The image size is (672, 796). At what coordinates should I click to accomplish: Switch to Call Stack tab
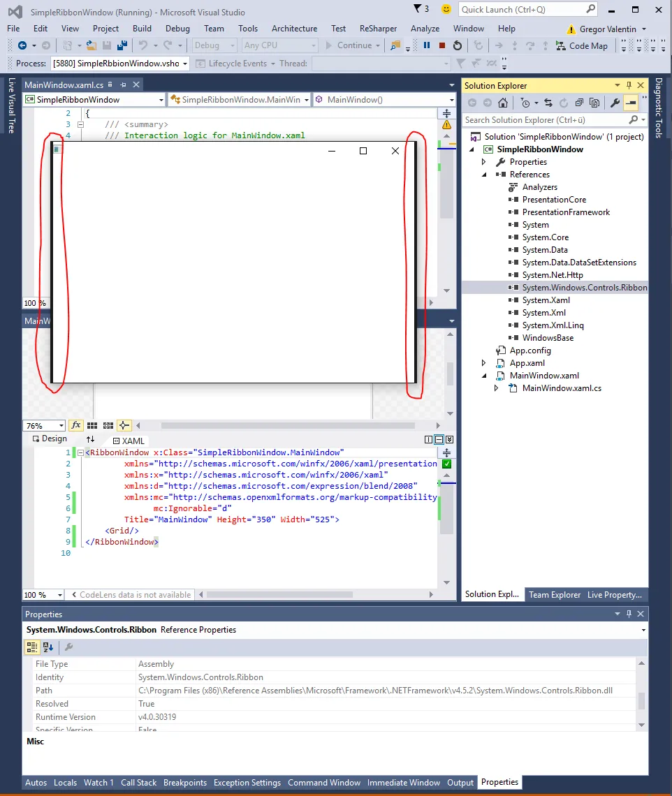tap(139, 782)
